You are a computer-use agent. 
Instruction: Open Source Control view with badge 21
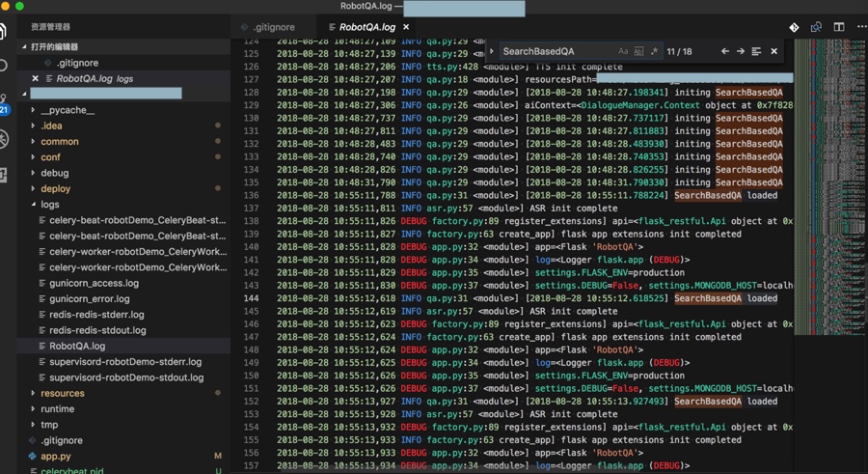4,104
